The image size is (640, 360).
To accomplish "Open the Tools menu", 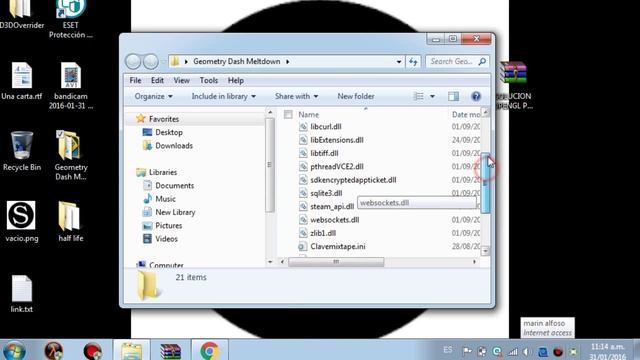I will [209, 80].
